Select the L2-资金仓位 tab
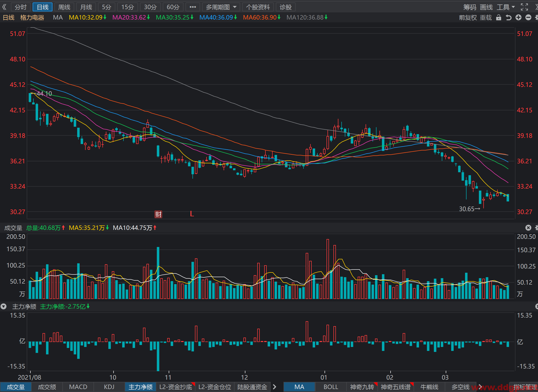This screenshot has width=538, height=392. pos(215,387)
